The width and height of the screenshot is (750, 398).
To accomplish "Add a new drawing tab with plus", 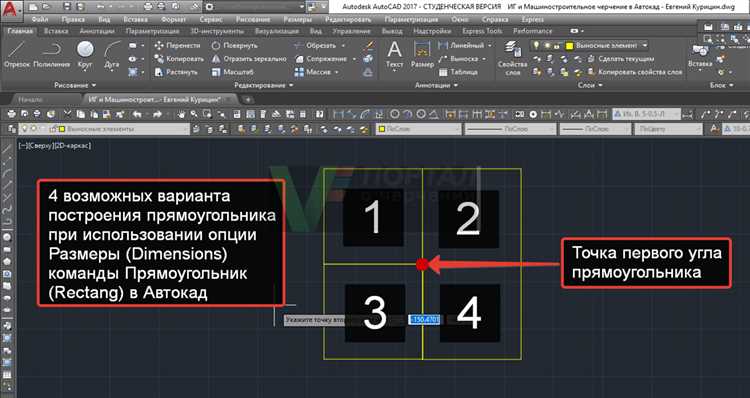I will (x=248, y=100).
